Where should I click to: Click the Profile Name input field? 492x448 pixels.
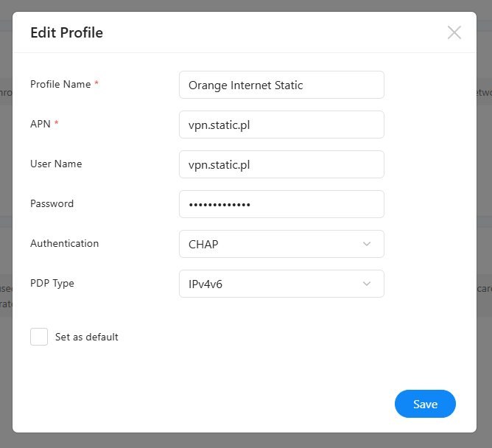[x=281, y=85]
